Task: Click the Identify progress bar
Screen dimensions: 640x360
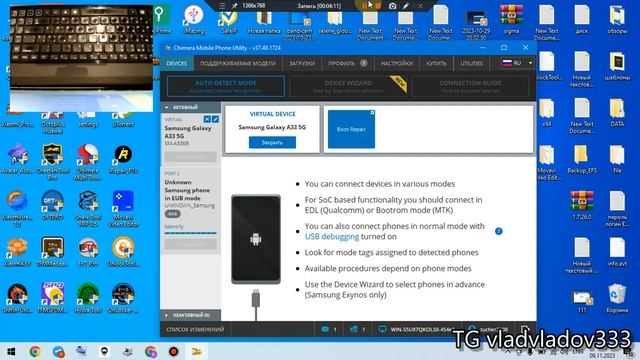Action: point(190,233)
